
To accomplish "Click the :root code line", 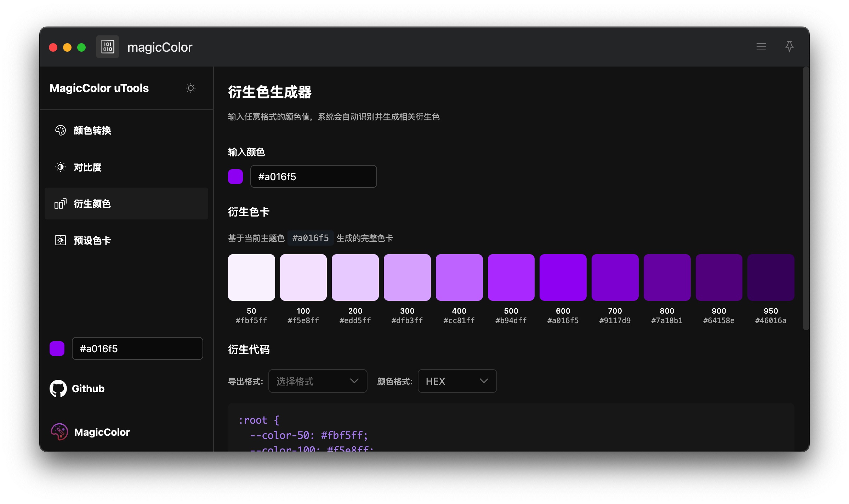I will (259, 420).
